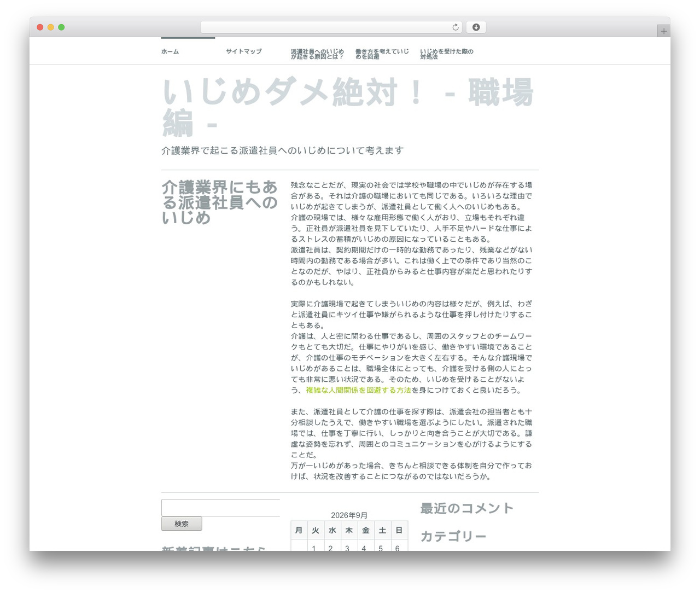Select the 木 column header in calendar
The image size is (700, 593).
349,530
